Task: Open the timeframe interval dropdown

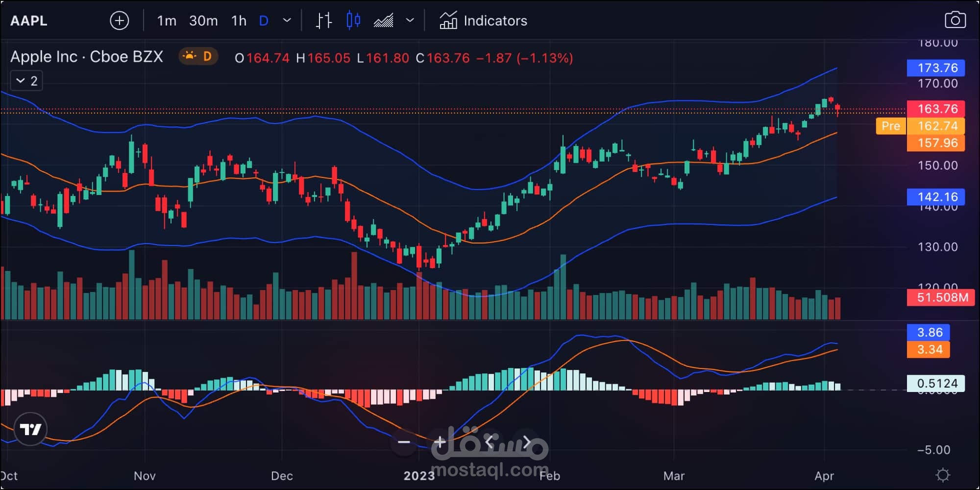Action: point(287,21)
